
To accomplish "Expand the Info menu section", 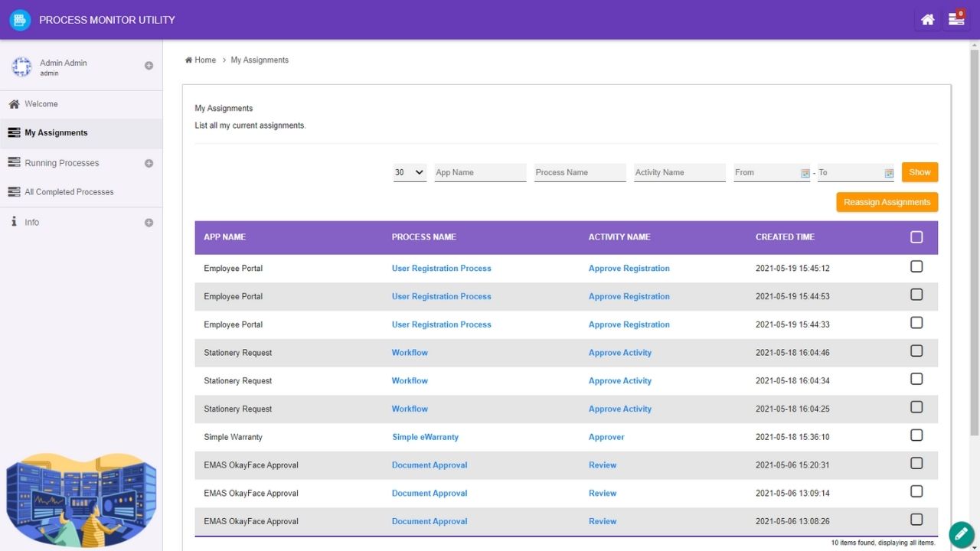I will (149, 223).
